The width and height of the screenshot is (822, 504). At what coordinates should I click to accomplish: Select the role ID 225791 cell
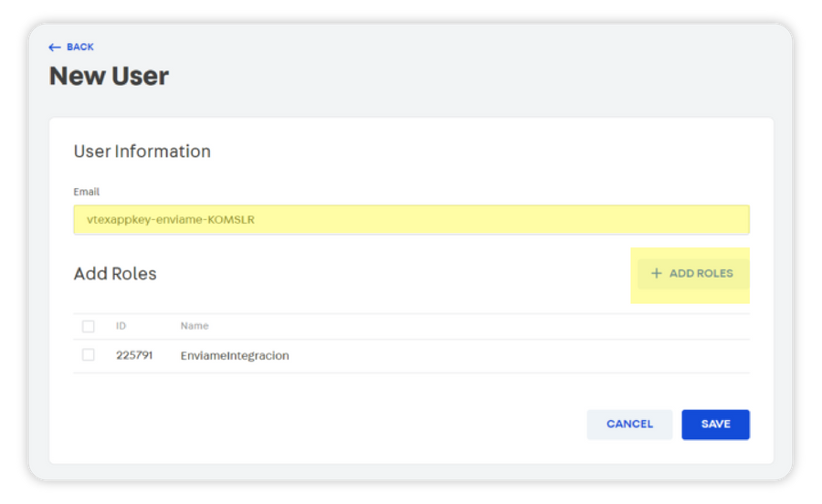tap(133, 355)
